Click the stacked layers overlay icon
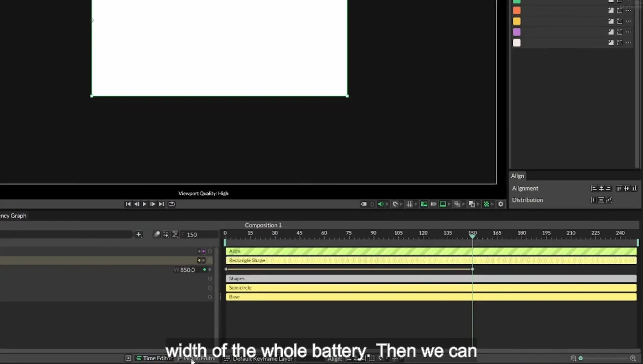This screenshot has width=643, height=364. pos(457,204)
